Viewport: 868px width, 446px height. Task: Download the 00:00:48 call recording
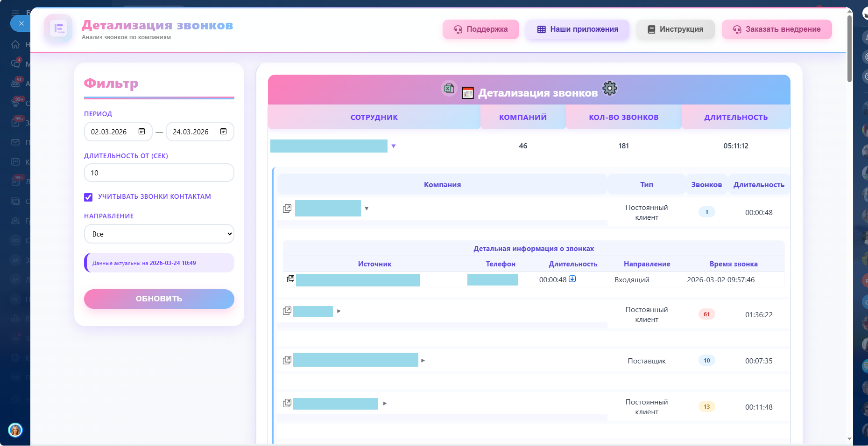click(x=572, y=279)
